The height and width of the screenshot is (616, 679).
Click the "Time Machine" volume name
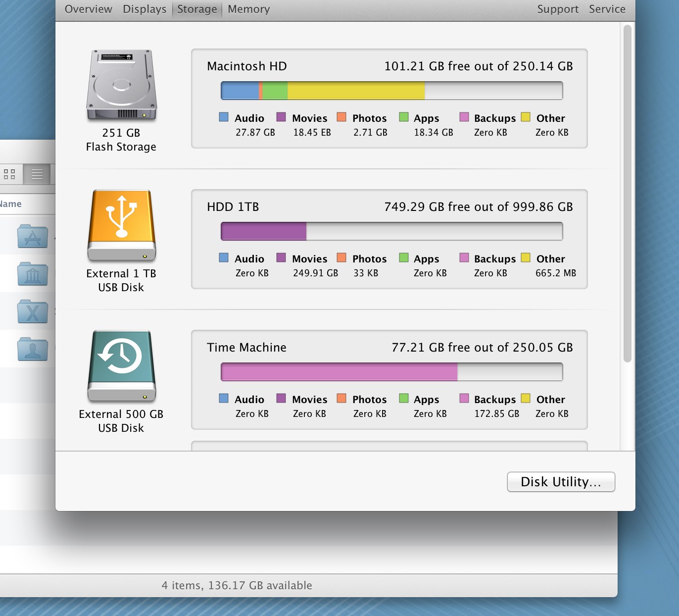246,348
